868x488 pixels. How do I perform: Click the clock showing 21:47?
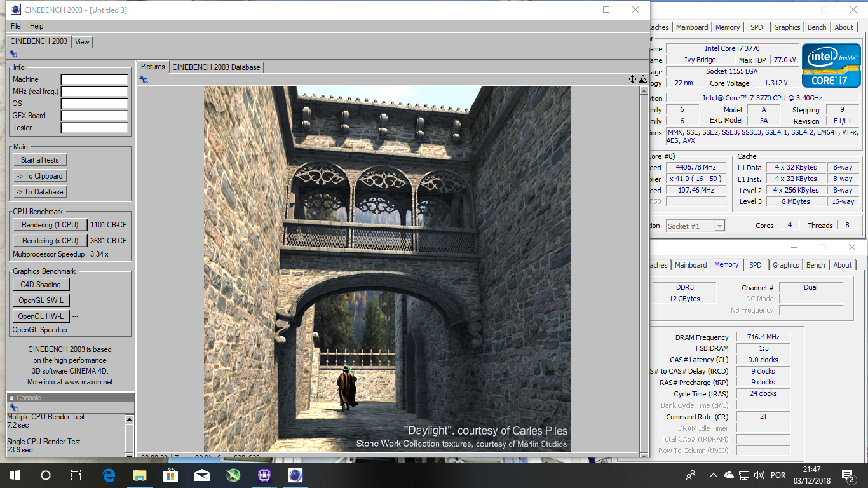(x=811, y=470)
